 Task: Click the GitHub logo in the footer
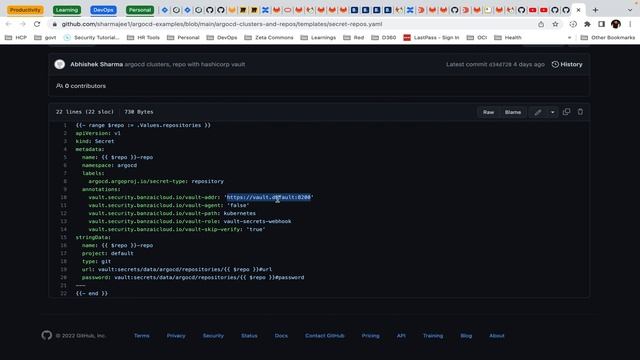point(47,335)
